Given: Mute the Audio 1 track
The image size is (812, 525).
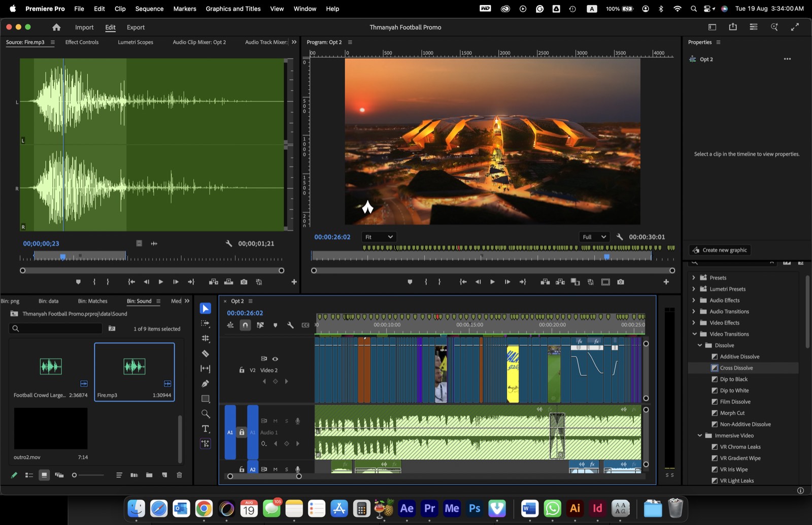Looking at the screenshot, I should click(275, 421).
